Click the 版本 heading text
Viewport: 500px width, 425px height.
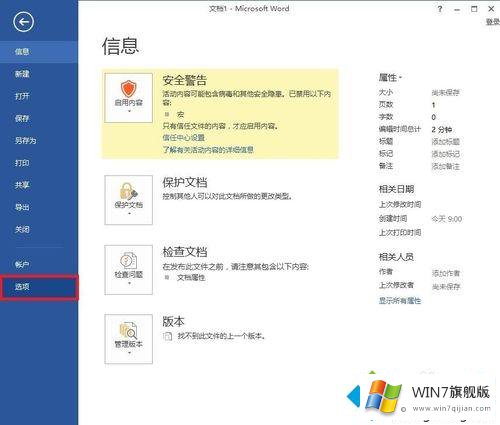[x=173, y=321]
